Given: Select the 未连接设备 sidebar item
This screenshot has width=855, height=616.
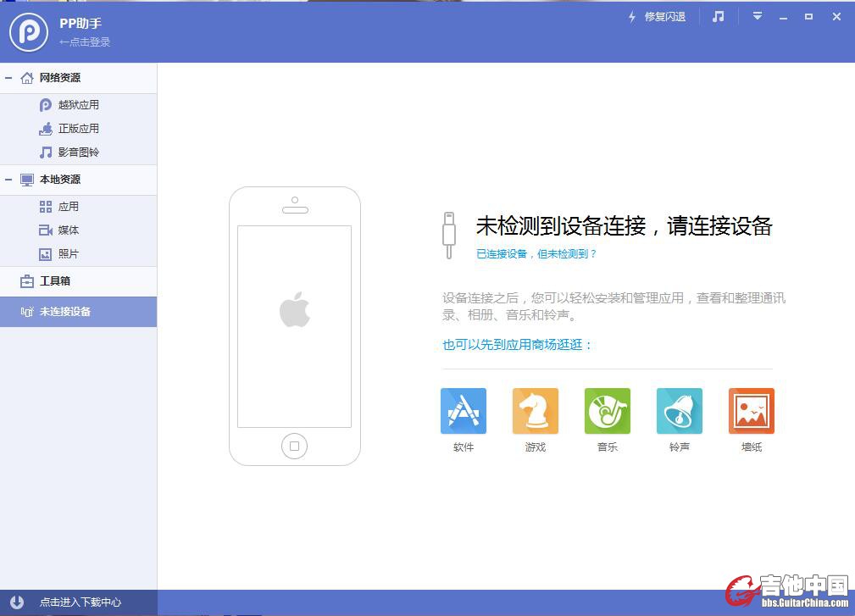Looking at the screenshot, I should (x=64, y=312).
